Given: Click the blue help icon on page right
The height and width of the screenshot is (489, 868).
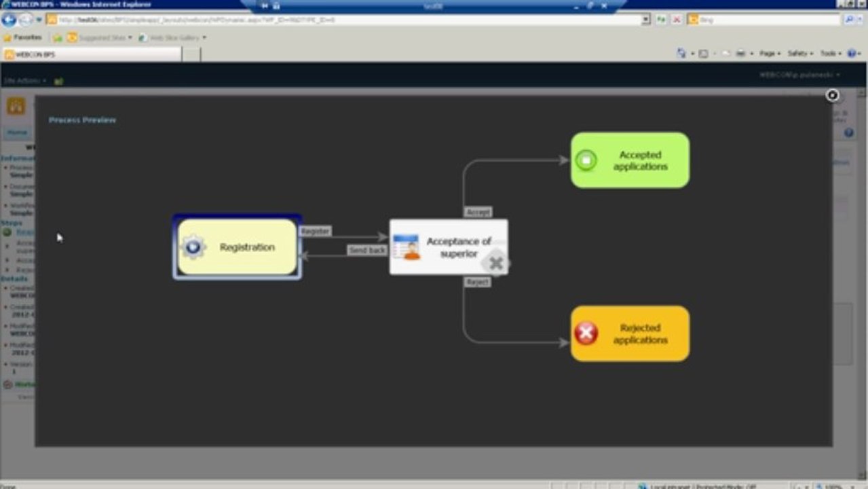Looking at the screenshot, I should 849,133.
